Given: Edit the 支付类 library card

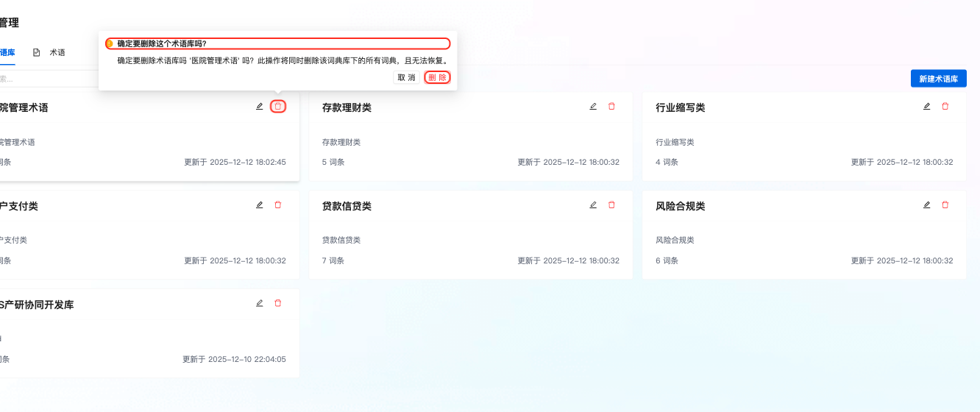Looking at the screenshot, I should pyautogui.click(x=259, y=205).
